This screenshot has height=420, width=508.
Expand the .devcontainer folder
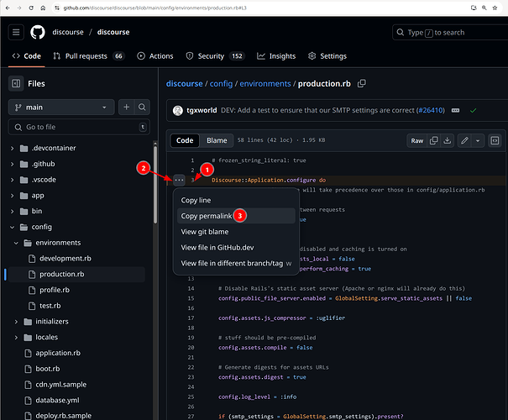12,148
